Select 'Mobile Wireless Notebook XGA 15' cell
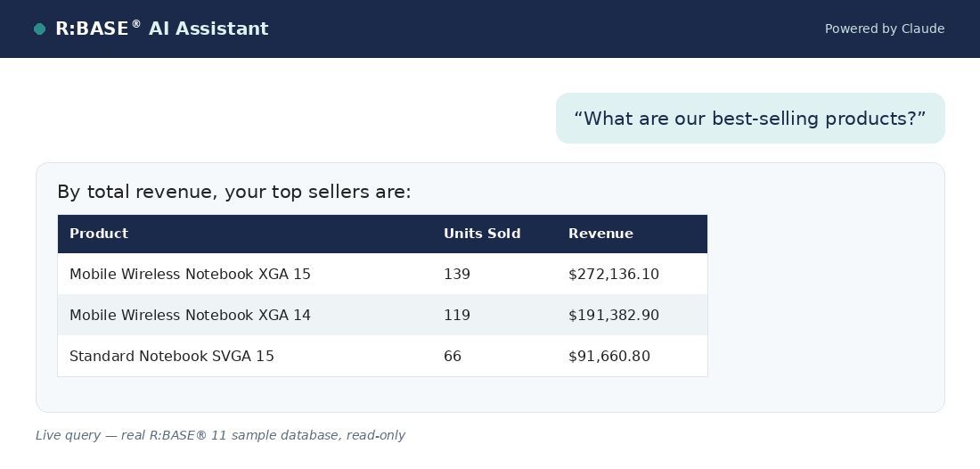The image size is (980, 469). 190,274
